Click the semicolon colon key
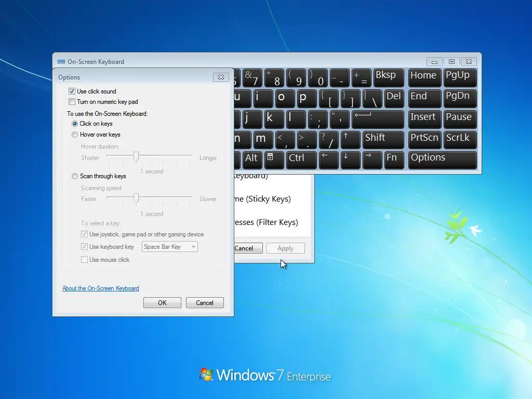Viewport: 532px width, 399px height. (317, 119)
